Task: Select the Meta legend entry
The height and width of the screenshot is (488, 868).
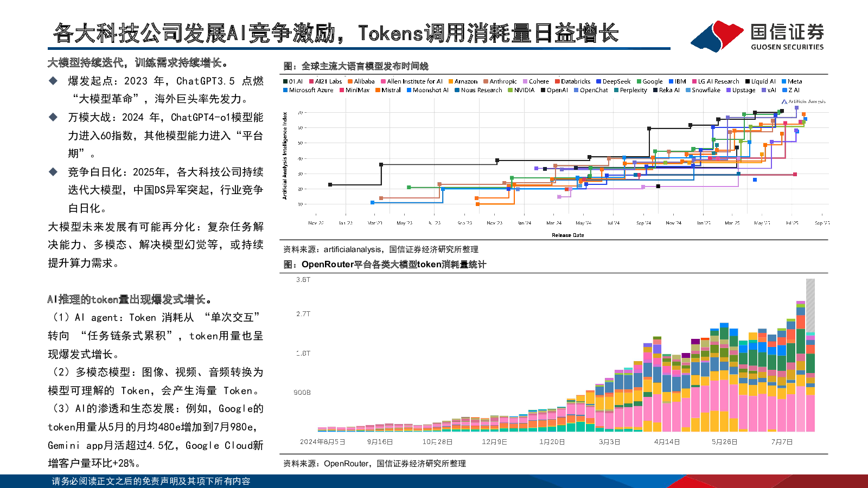Action: 792,81
